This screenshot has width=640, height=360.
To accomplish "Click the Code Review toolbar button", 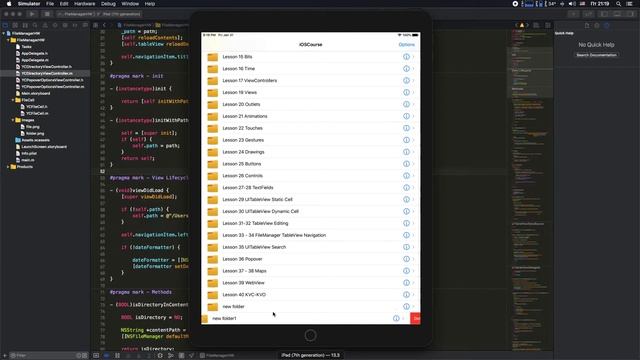I will (x=588, y=14).
